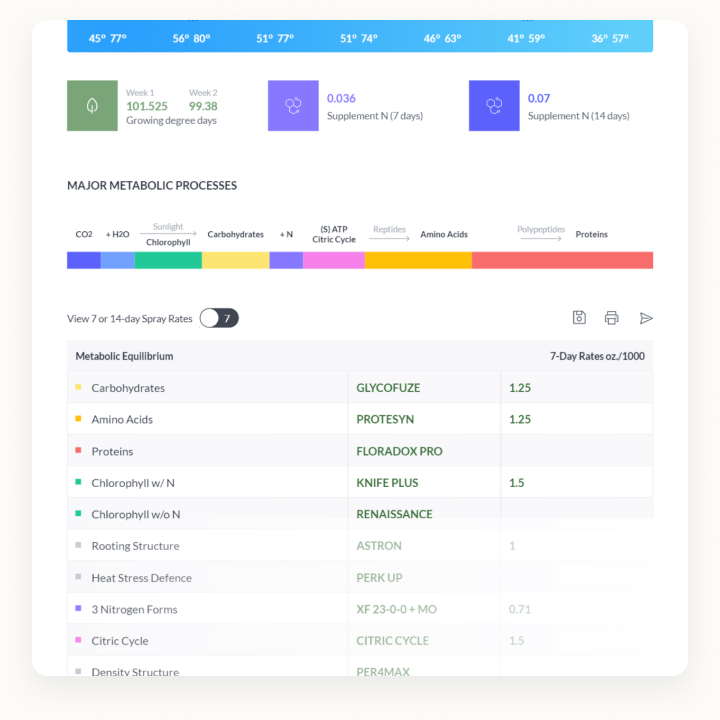Image resolution: width=720 pixels, height=720 pixels.
Task: Click the Metabolic Equilibrium column header
Action: (x=124, y=356)
